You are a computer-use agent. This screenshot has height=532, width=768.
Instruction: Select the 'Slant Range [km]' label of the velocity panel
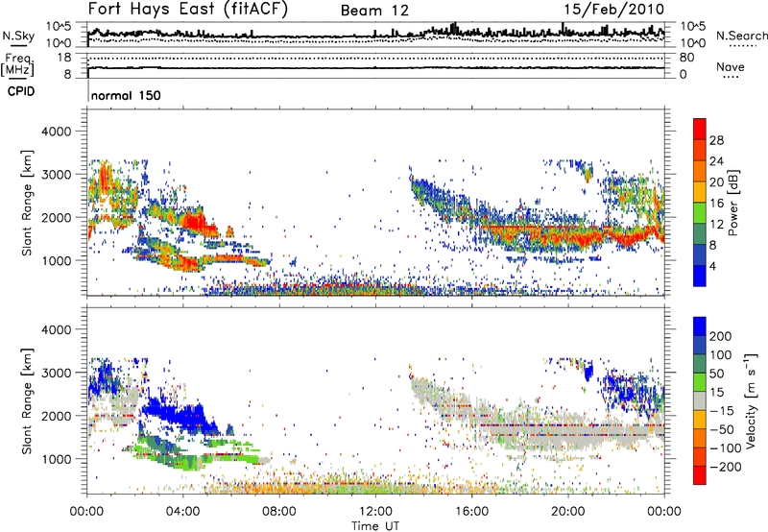(x=27, y=400)
